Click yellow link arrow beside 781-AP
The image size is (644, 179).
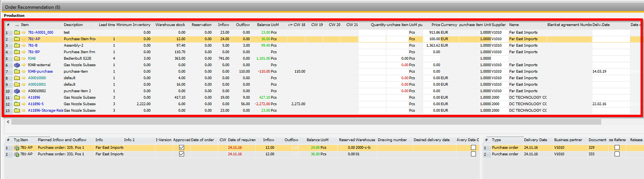pos(24,39)
